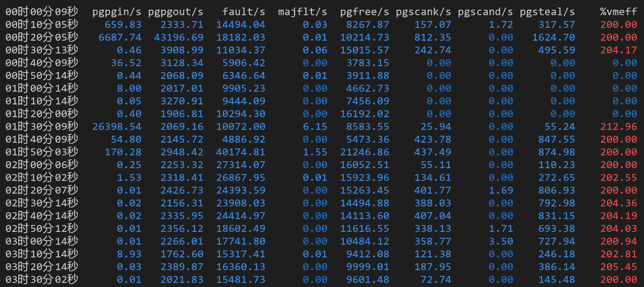
Task: Click the majflt value 6.15
Action: click(315, 126)
